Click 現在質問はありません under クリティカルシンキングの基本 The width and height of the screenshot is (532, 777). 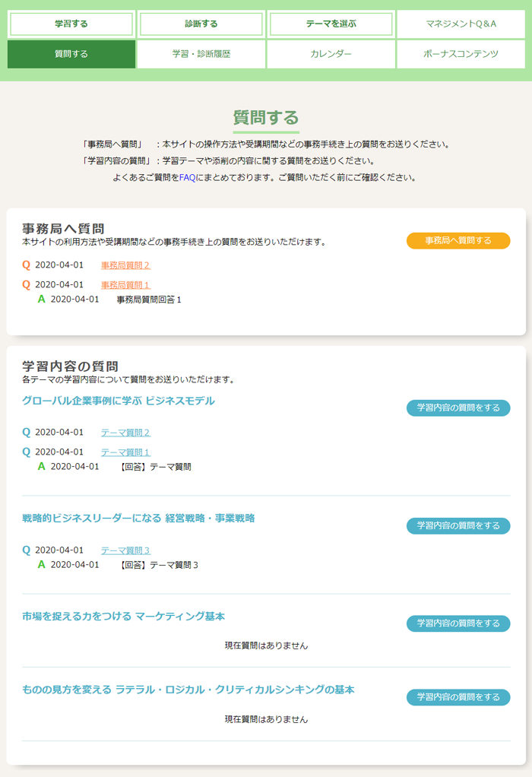pyautogui.click(x=266, y=719)
